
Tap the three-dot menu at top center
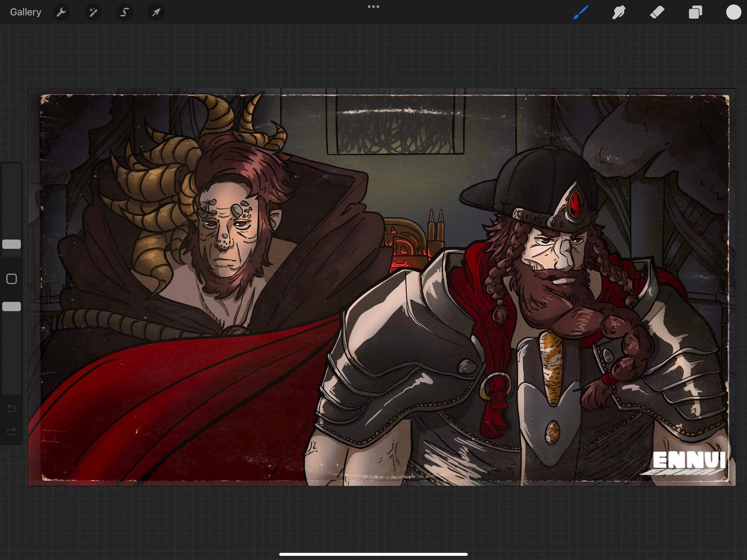[x=373, y=7]
